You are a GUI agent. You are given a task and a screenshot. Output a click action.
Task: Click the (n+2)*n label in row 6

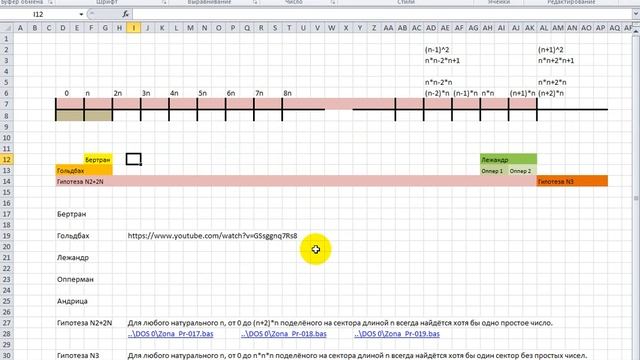pyautogui.click(x=551, y=93)
